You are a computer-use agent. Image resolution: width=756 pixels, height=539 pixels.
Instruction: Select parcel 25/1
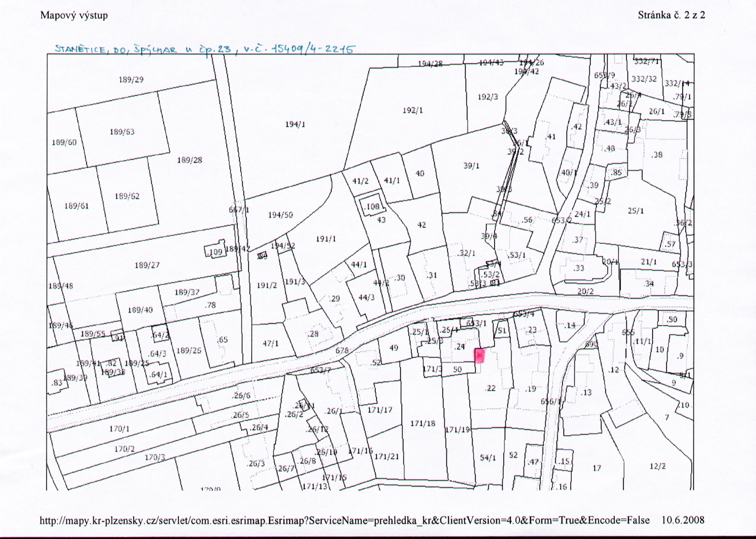[x=636, y=210]
